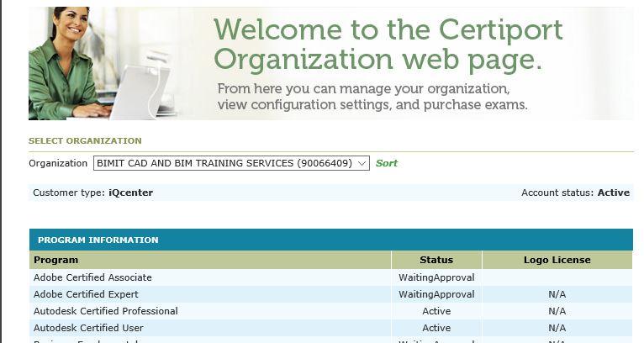This screenshot has width=644, height=343.
Task: Open the Organization dropdown list
Action: tap(231, 163)
